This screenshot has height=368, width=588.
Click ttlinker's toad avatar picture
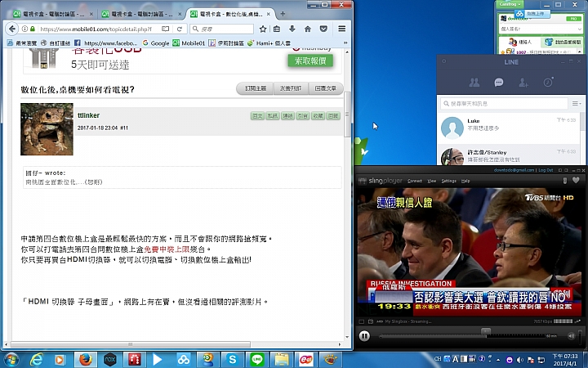pyautogui.click(x=47, y=129)
